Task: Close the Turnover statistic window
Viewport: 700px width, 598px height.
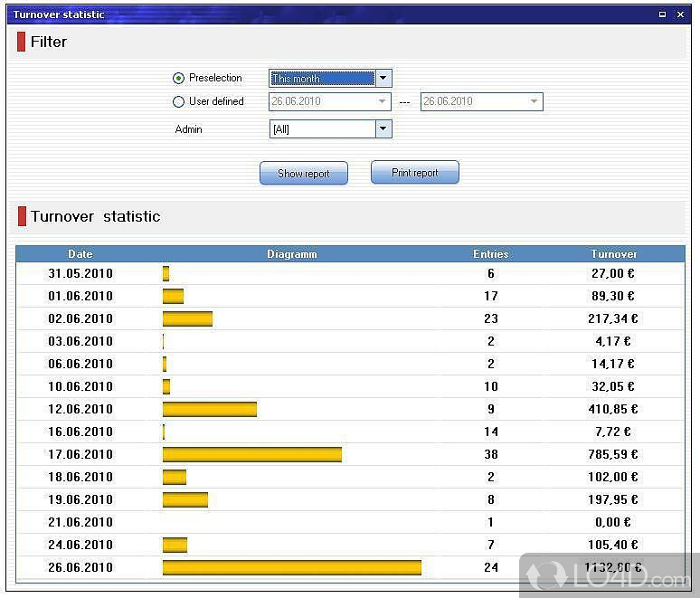Action: [x=680, y=14]
